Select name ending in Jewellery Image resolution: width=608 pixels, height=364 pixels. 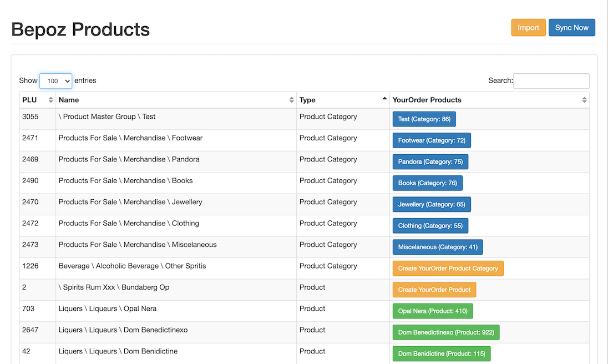tap(130, 202)
